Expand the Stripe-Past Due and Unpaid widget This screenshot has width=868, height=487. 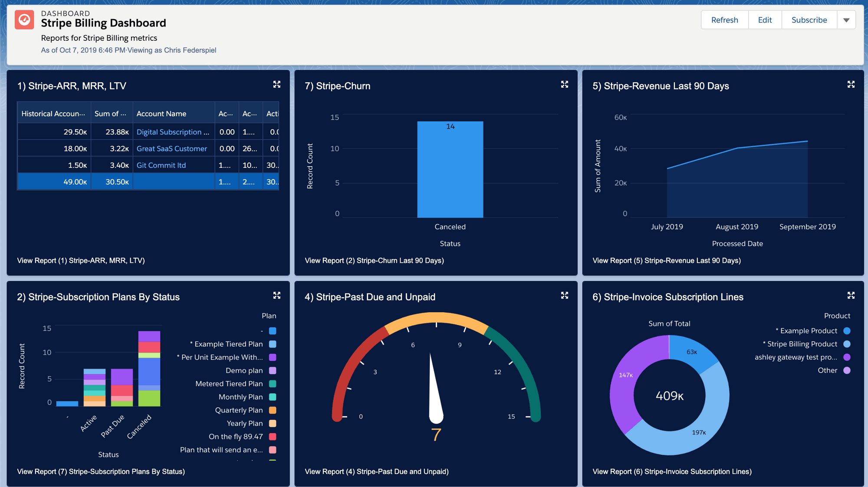(x=565, y=295)
